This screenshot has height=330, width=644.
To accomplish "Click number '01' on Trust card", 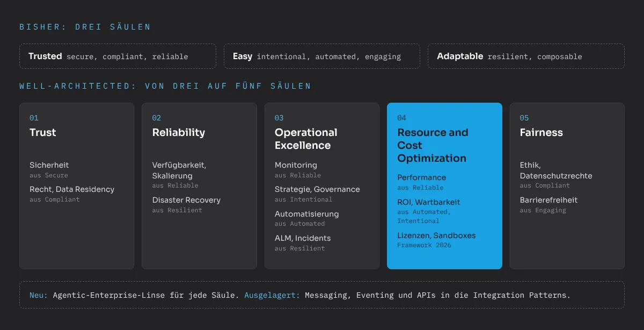I will pyautogui.click(x=34, y=118).
